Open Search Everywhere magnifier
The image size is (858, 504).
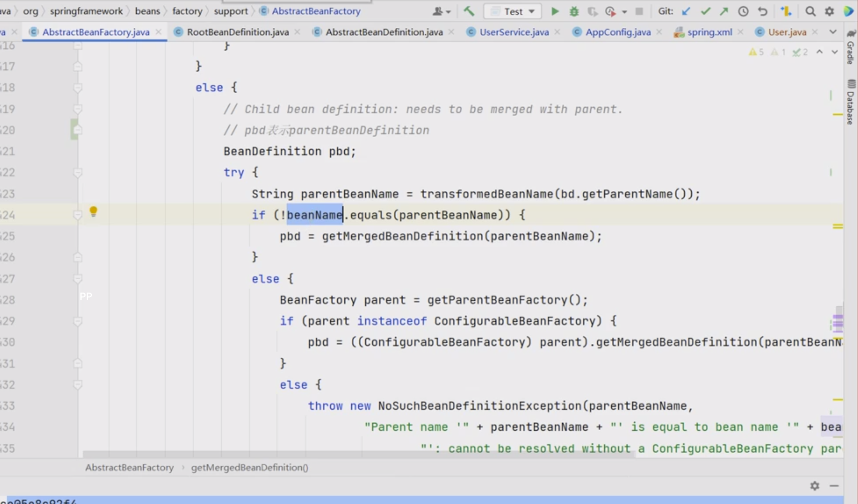point(810,11)
